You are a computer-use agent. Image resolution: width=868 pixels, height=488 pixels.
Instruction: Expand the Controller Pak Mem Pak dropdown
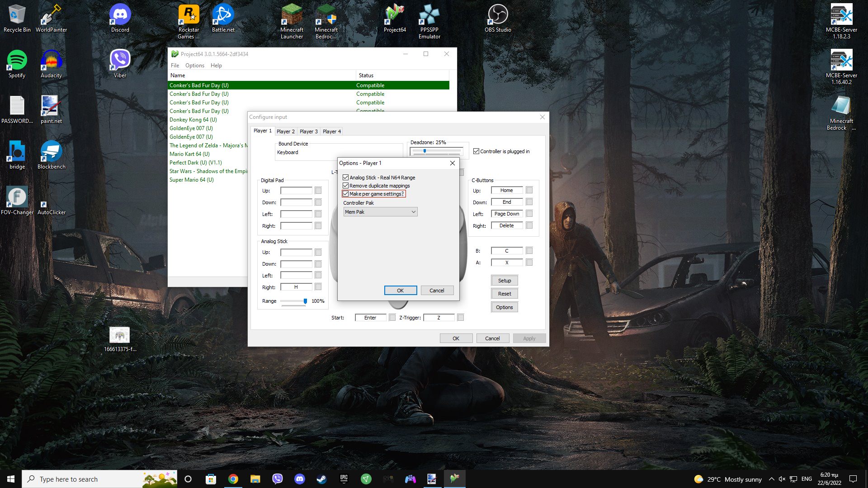coord(380,212)
